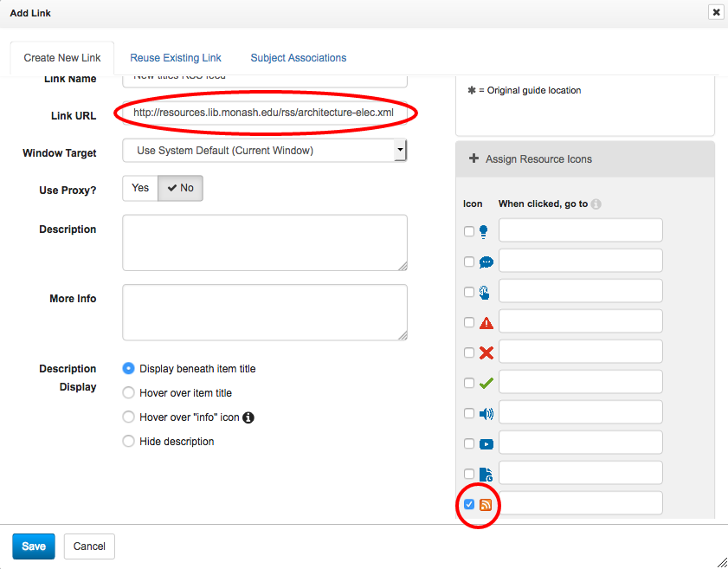Check the speaker icon checkbox
The height and width of the screenshot is (569, 728).
(x=469, y=413)
